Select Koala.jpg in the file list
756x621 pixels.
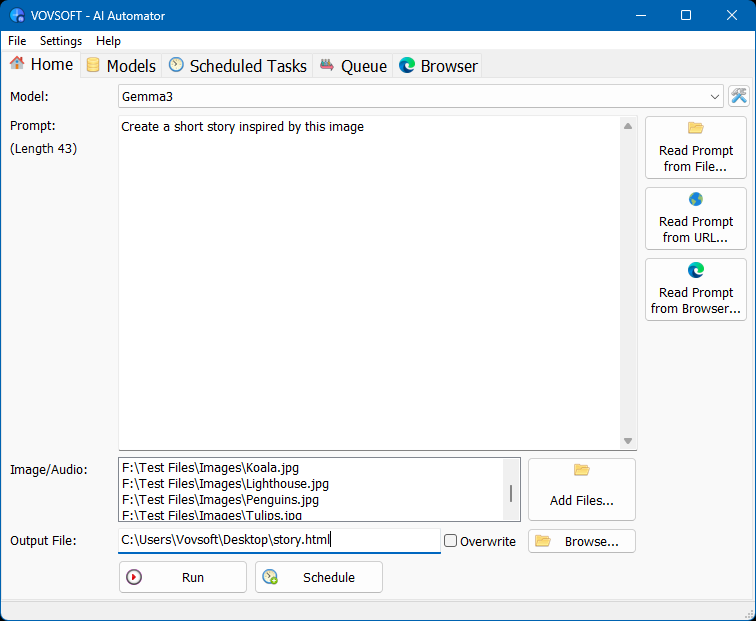tap(210, 468)
